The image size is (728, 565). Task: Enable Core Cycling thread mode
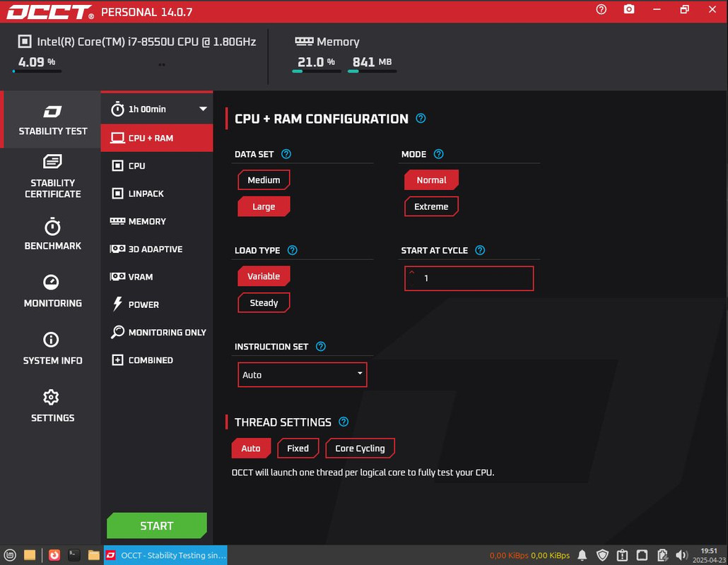click(x=360, y=448)
